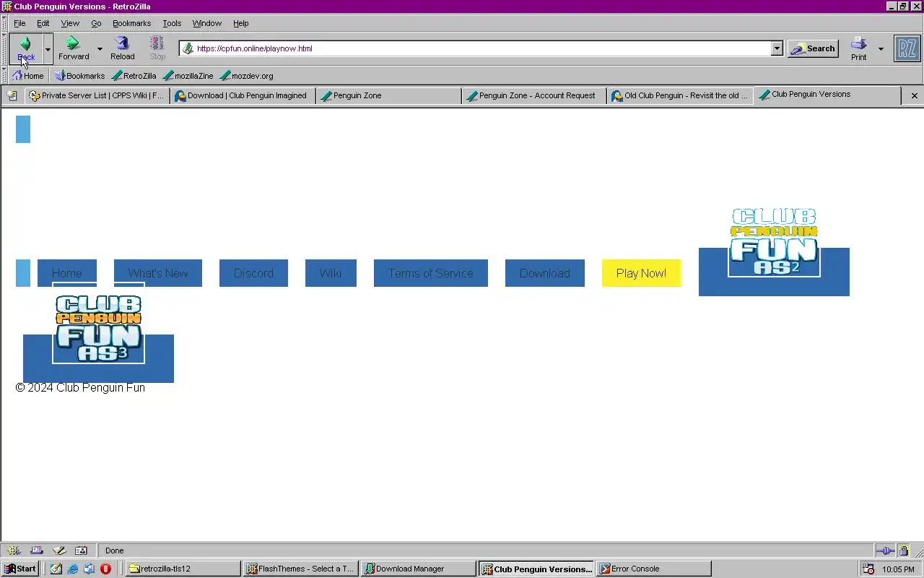Close the current tab with the X
924x578 pixels.
pos(914,95)
